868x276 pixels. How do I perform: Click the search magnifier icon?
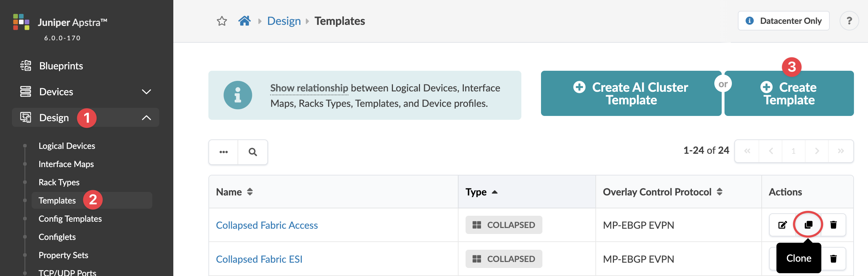click(253, 152)
